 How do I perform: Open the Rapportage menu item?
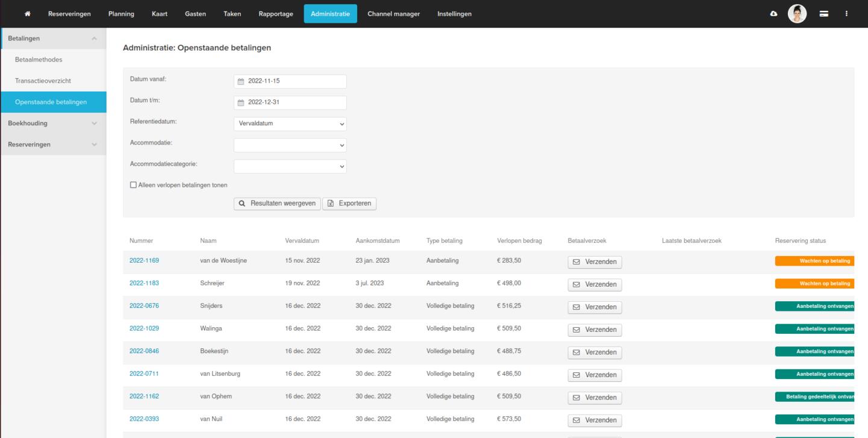(x=276, y=14)
